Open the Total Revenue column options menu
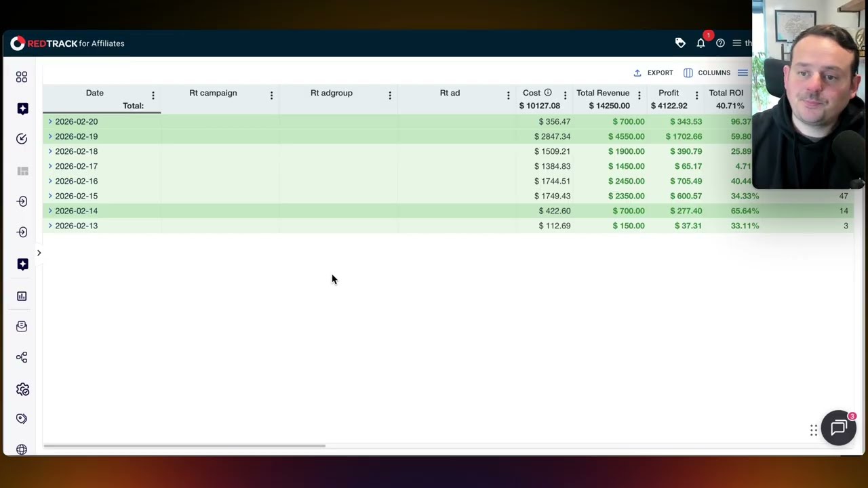 pyautogui.click(x=639, y=96)
